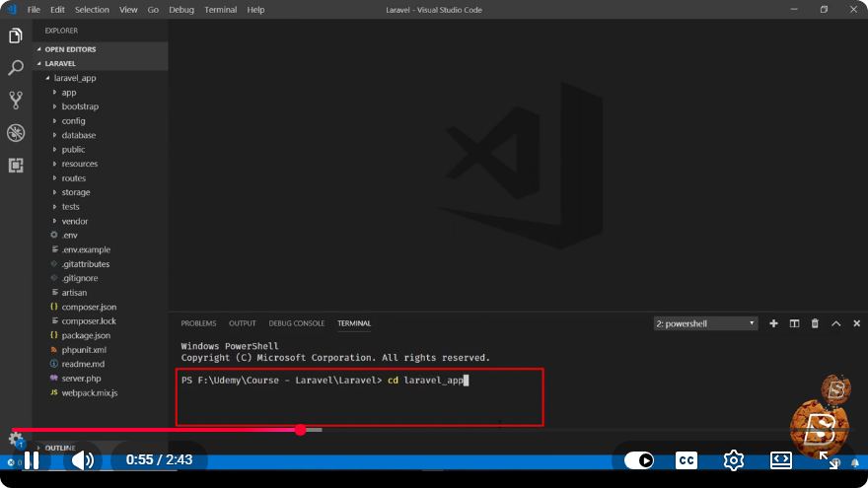Open the Debug view in activity bar
This screenshot has width=868, height=488.
[x=16, y=133]
